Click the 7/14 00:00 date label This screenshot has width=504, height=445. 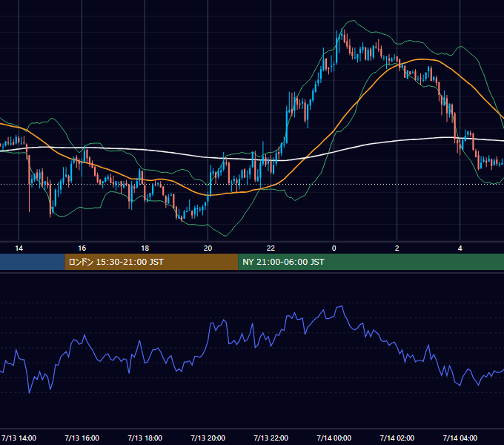[334, 438]
